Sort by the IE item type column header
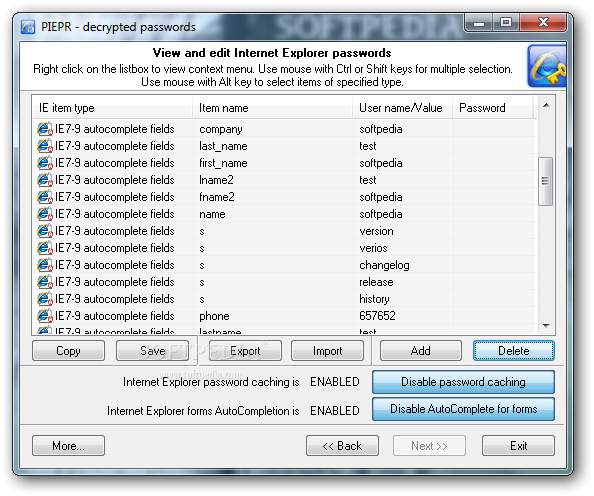Screen dimensions: 594x496 tap(113, 108)
